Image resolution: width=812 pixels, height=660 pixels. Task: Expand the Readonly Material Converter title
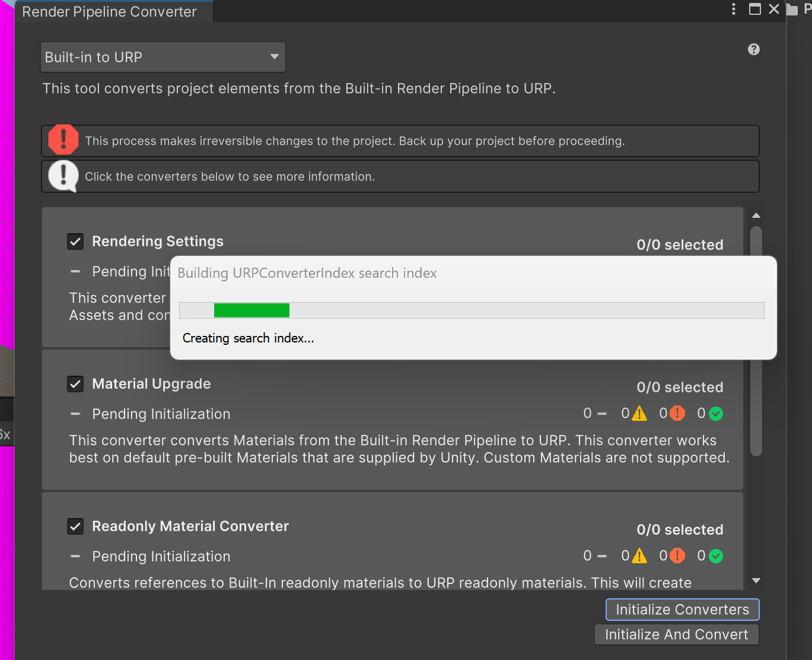[x=190, y=526]
